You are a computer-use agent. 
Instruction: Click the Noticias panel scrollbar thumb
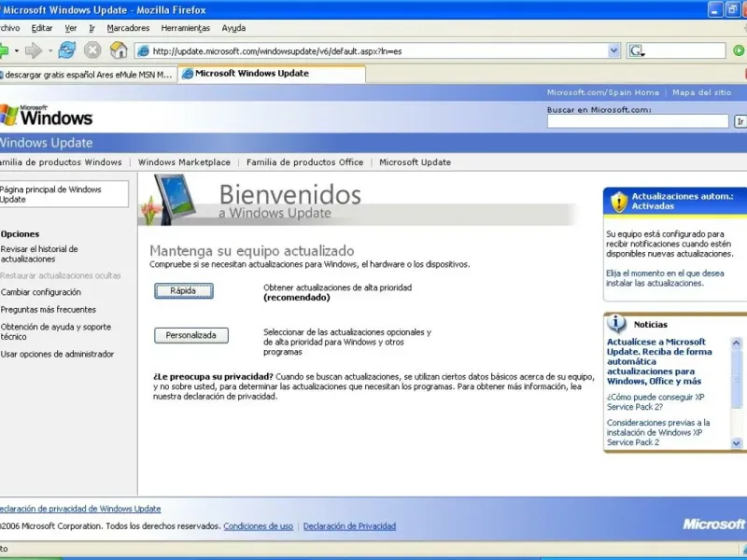(737, 379)
